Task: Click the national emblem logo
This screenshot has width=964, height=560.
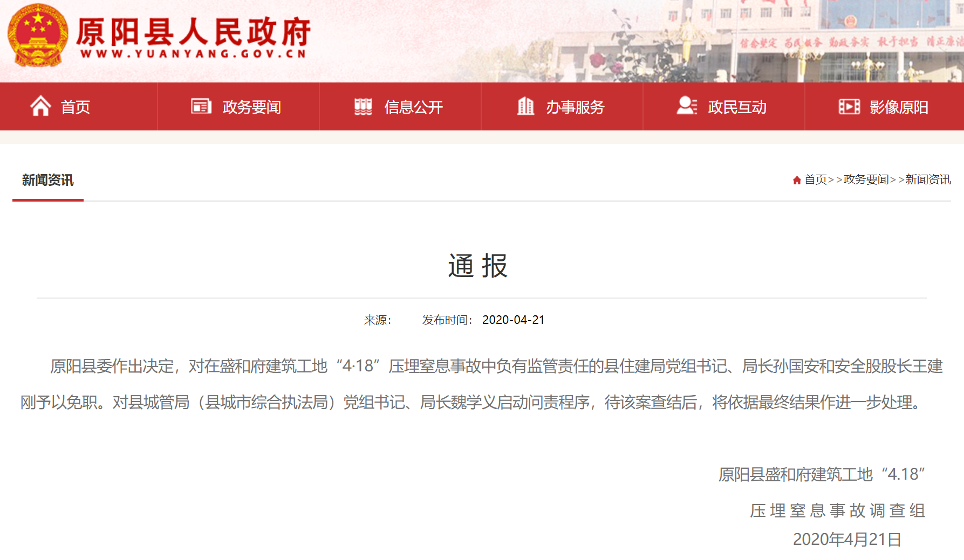Action: coord(38,36)
